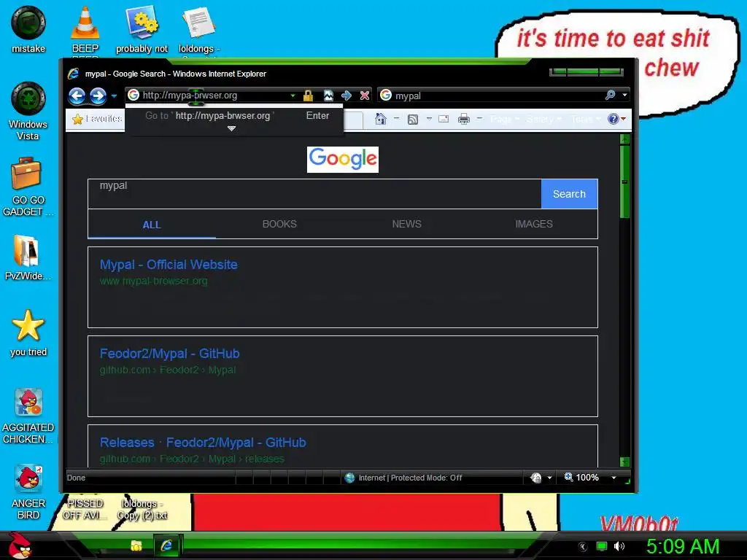Switch to the BOOKS tab
The image size is (747, 560).
point(279,224)
